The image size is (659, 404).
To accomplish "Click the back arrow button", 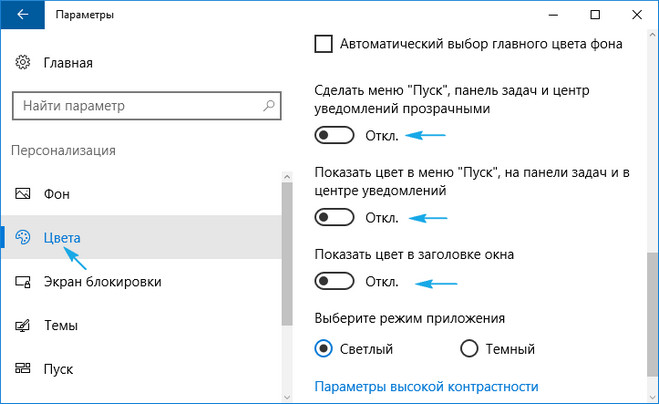I will (x=22, y=16).
